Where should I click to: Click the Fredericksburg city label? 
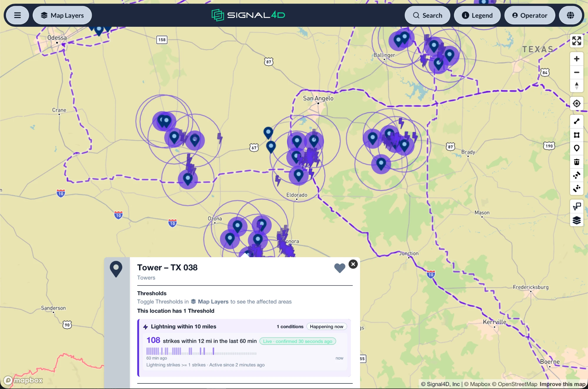[531, 287]
